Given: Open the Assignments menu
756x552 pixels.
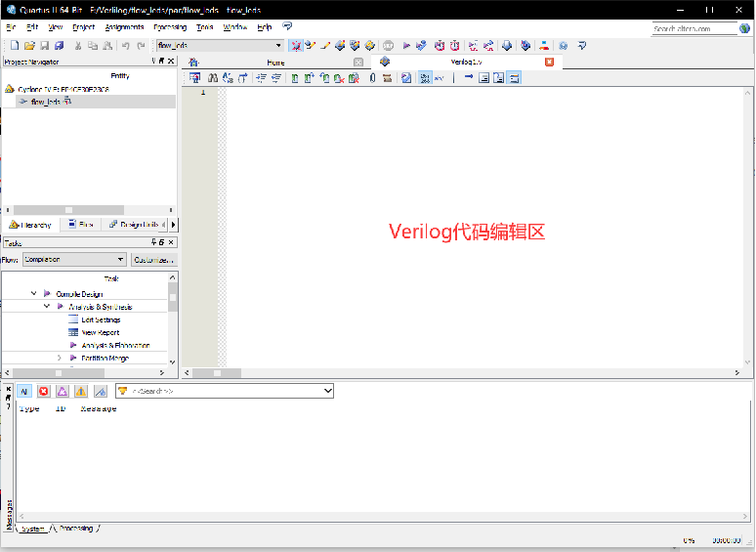Looking at the screenshot, I should (x=124, y=27).
